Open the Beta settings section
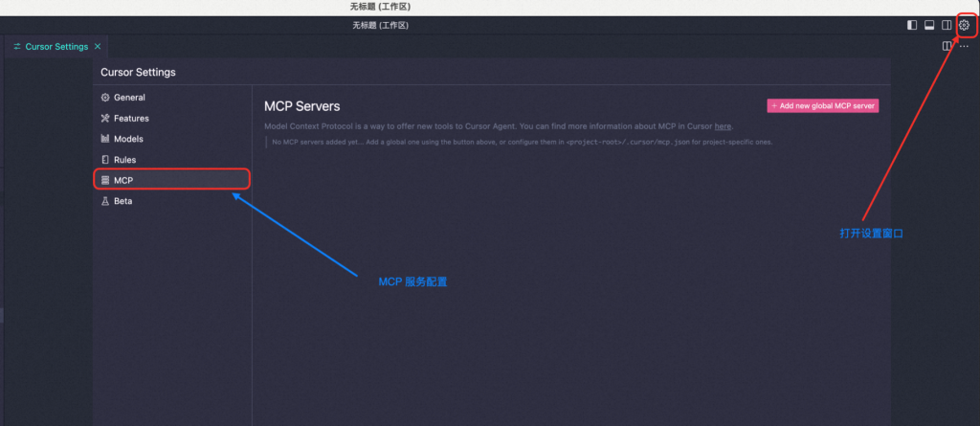Viewport: 980px width, 426px height. 172,201
